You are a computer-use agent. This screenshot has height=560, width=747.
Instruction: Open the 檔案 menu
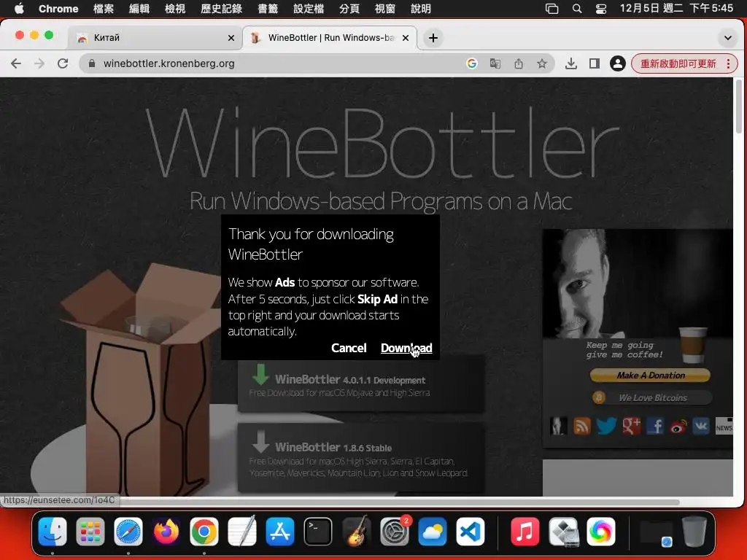tap(104, 9)
